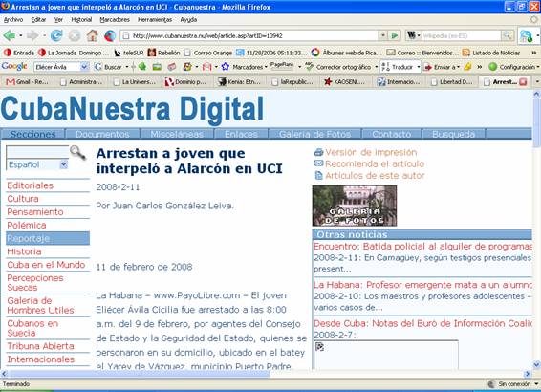Open the Español language dropdown
Viewport: 541px width, 392px height.
click(37, 164)
